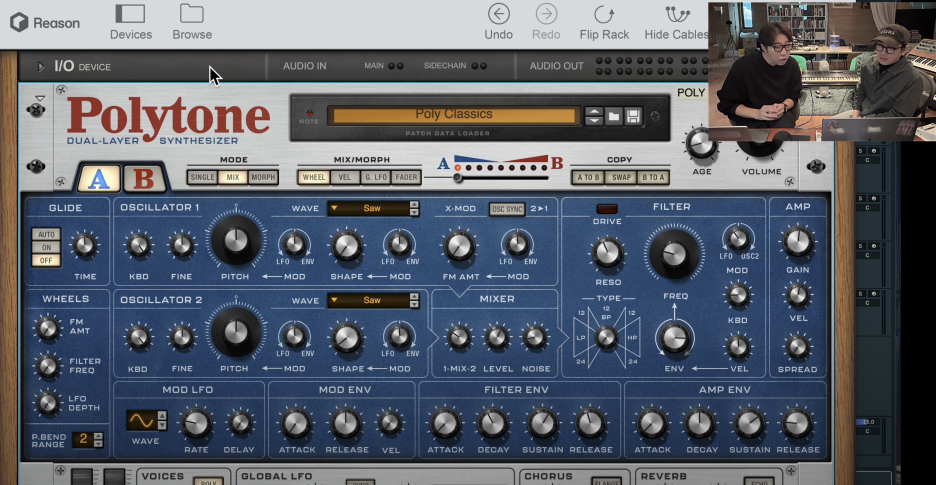Screen dimensions: 936x485
Task: Flip the rack around
Action: tap(604, 22)
